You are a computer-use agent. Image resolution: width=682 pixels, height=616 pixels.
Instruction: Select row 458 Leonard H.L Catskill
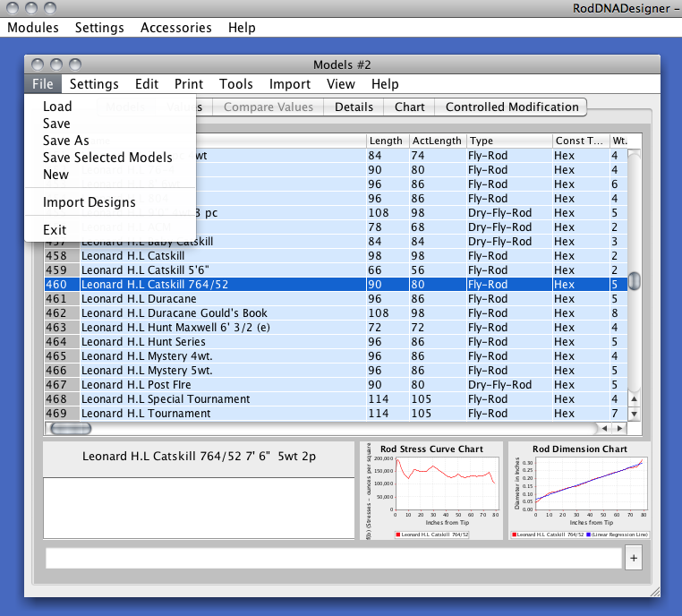click(336, 256)
